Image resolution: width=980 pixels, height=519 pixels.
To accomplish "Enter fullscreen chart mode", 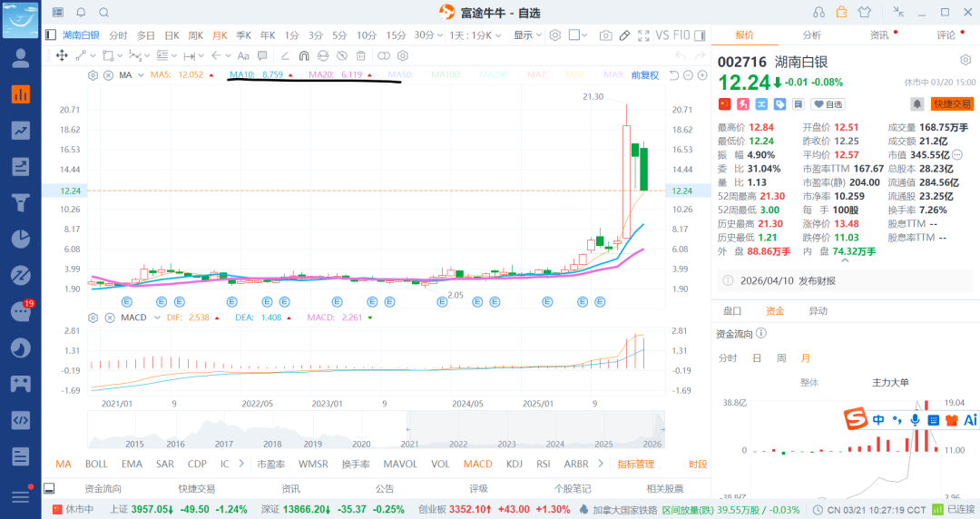I will coord(643,35).
